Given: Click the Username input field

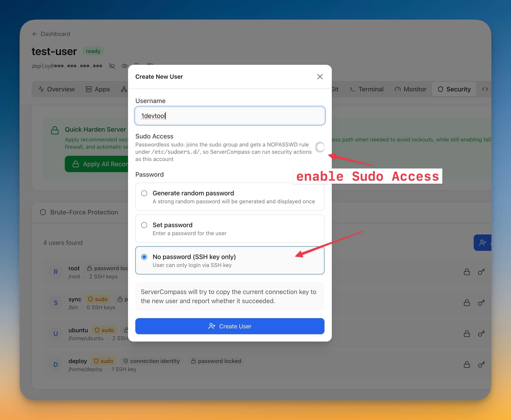Looking at the screenshot, I should pyautogui.click(x=230, y=116).
